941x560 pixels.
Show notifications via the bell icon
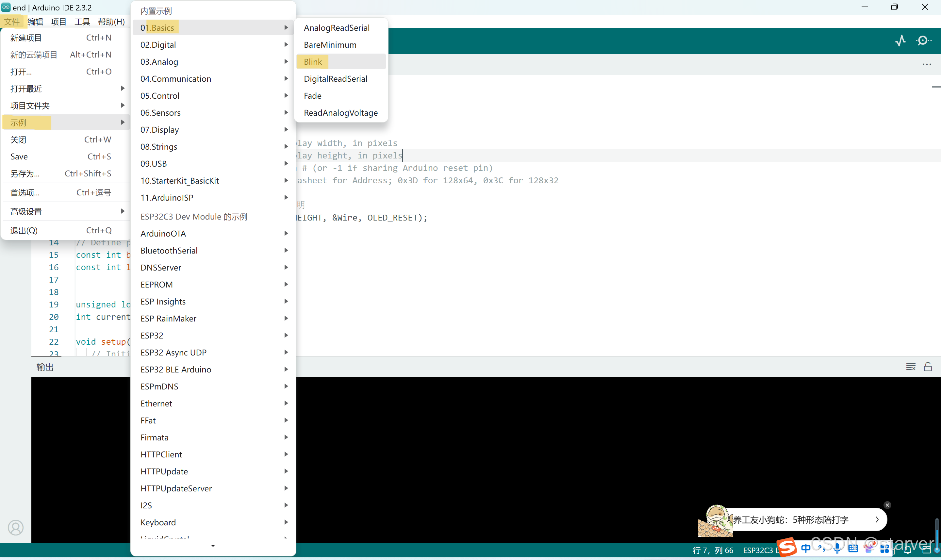[908, 550]
